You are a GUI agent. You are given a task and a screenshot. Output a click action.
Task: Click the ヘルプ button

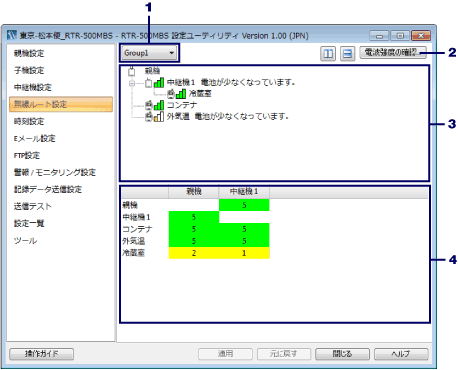pyautogui.click(x=401, y=354)
